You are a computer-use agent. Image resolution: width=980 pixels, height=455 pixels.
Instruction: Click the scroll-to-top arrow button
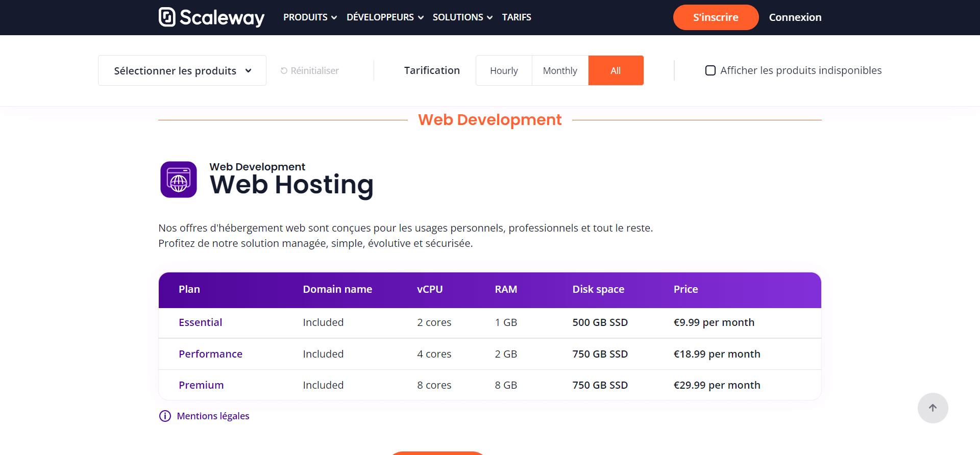tap(933, 408)
